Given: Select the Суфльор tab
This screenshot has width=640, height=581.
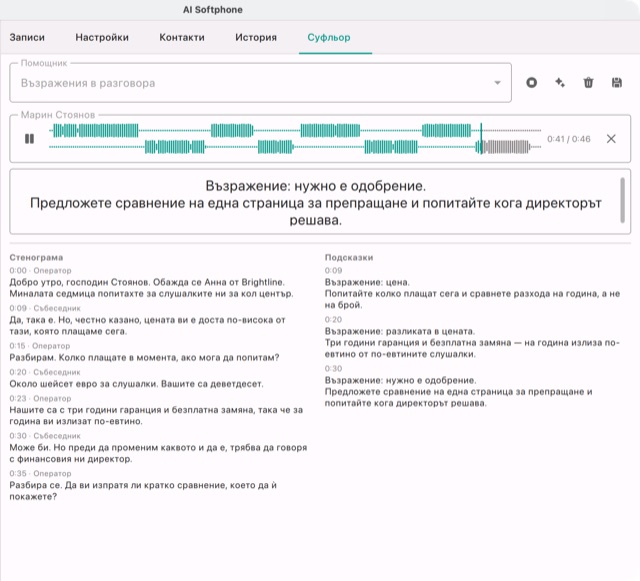Looking at the screenshot, I should [x=329, y=38].
